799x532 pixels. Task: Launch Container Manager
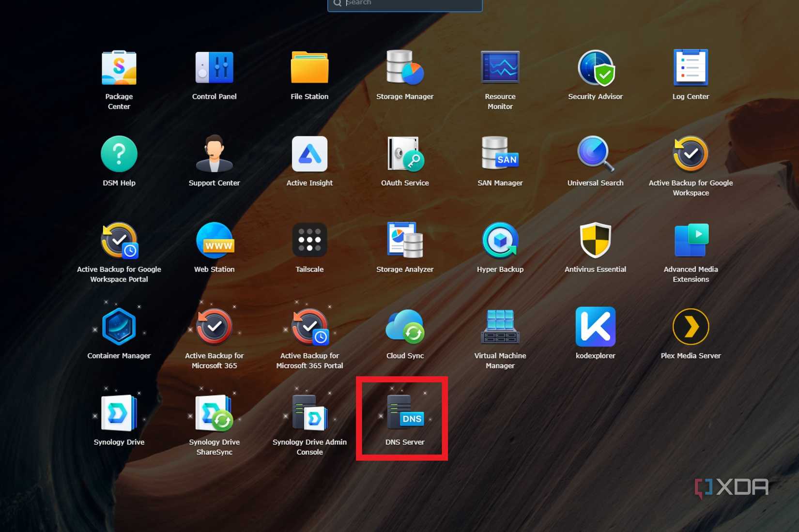[119, 327]
